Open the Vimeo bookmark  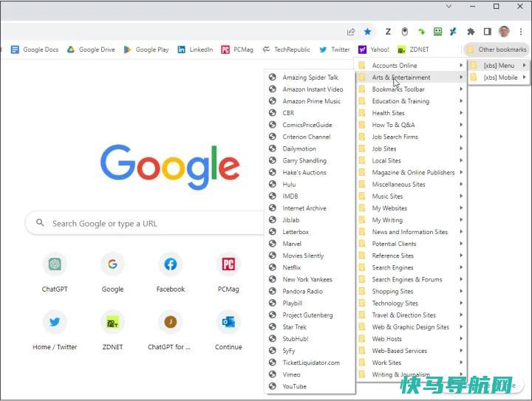[310, 374]
